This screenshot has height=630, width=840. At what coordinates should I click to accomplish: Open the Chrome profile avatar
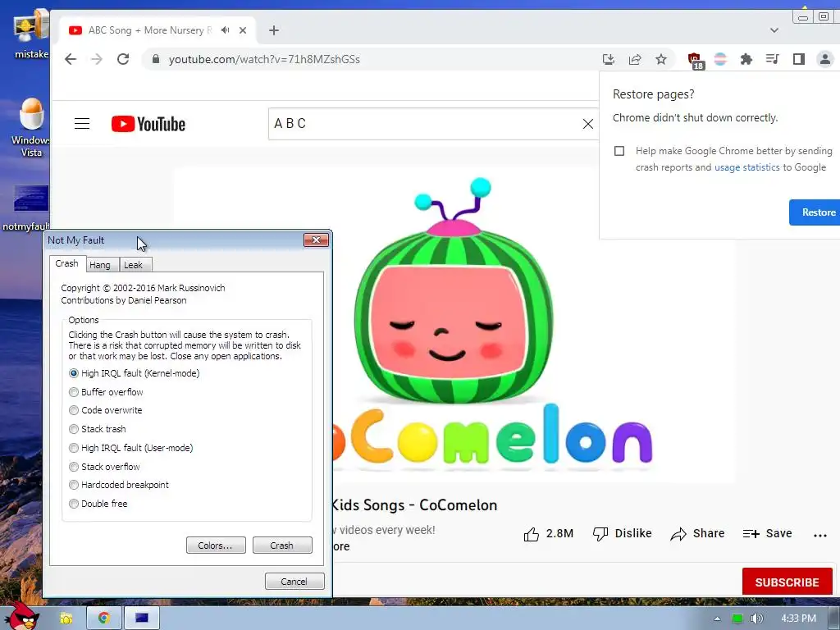coord(825,59)
